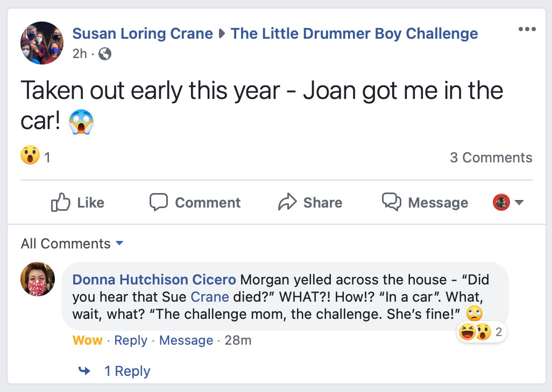The width and height of the screenshot is (552, 392).
Task: Open Donna Hutchison Cicero's profile
Action: pyautogui.click(x=154, y=280)
